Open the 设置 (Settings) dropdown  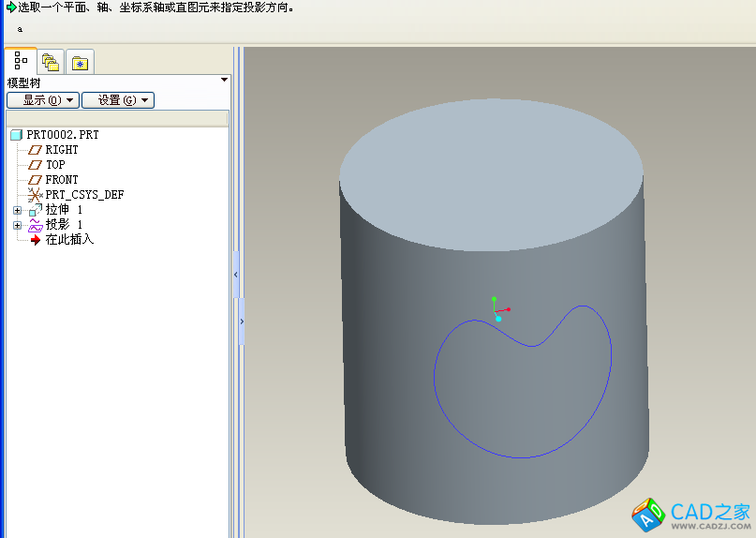[117, 100]
